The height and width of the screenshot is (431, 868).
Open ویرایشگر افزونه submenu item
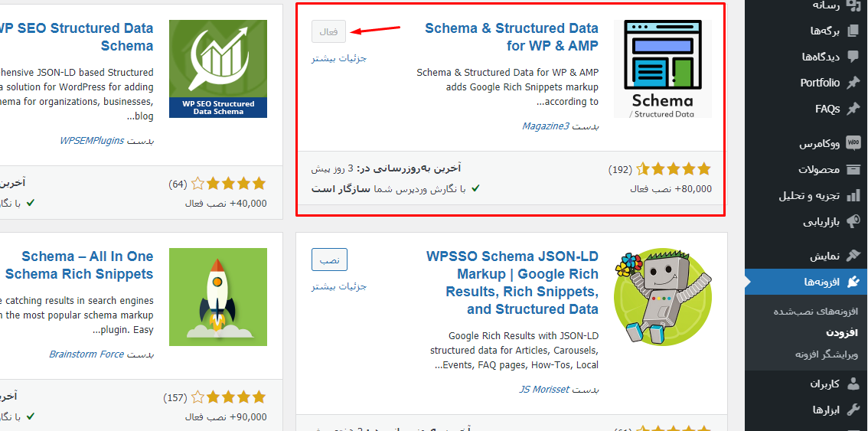[827, 354]
